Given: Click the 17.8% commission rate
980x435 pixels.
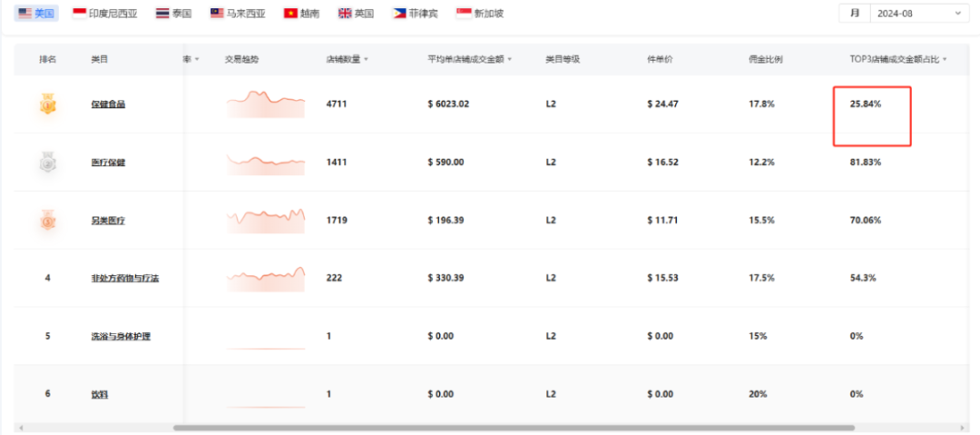Looking at the screenshot, I should tap(761, 104).
